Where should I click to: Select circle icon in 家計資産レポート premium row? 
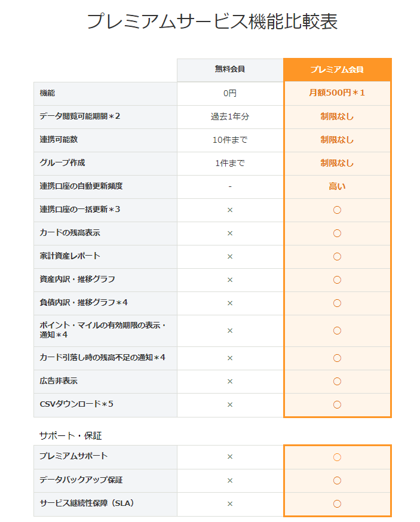(x=337, y=257)
